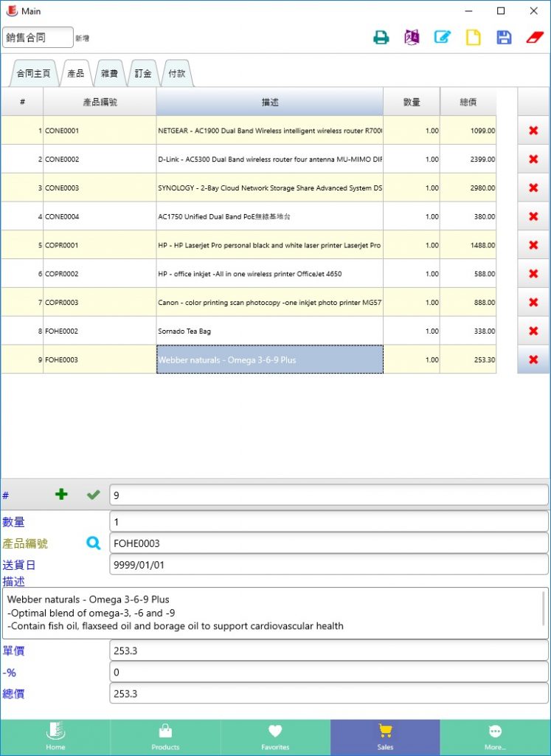
Task: Click the 單價 input field
Action: pyautogui.click(x=329, y=650)
